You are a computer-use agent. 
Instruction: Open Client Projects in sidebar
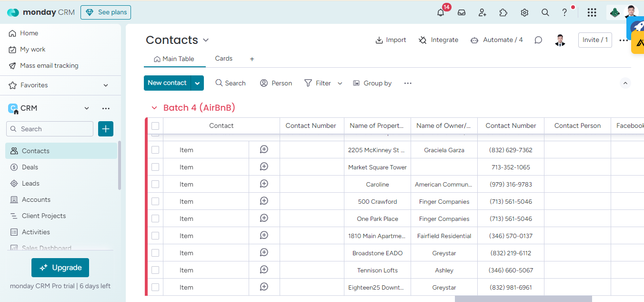pos(44,216)
